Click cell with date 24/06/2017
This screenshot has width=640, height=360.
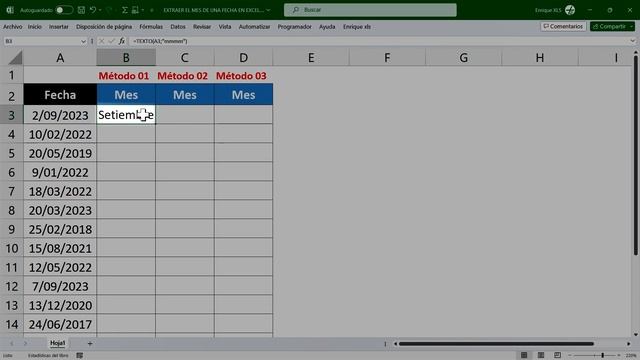tap(60, 324)
